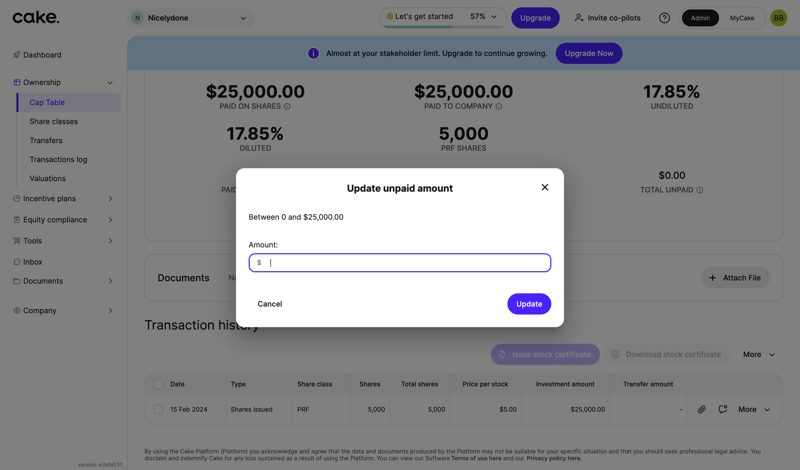Go to Transactions log in sidebar
Image resolution: width=800 pixels, height=470 pixels.
pos(58,160)
